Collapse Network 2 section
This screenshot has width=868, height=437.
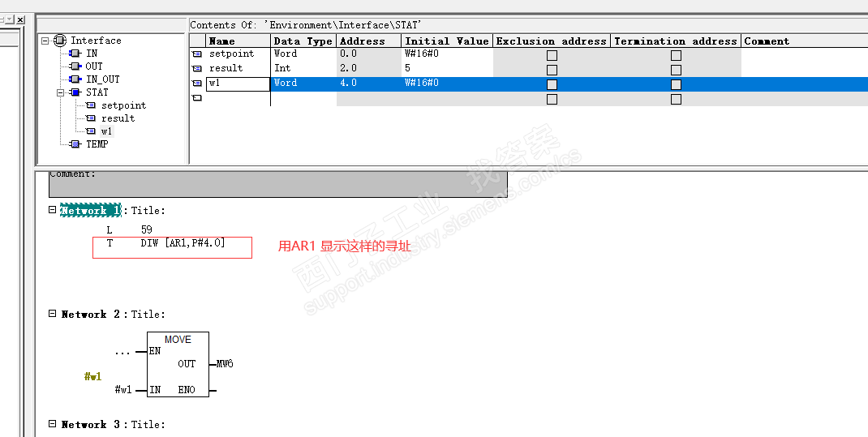pos(52,313)
